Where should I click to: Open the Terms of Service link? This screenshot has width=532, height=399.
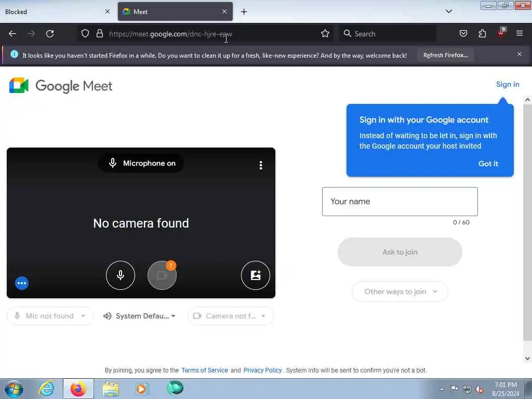coord(205,370)
